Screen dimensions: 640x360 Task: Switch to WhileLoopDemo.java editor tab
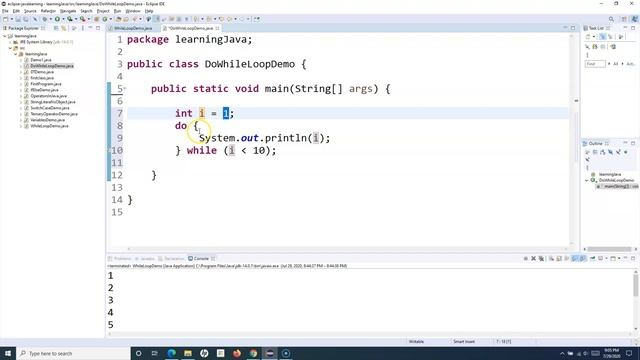(133, 28)
